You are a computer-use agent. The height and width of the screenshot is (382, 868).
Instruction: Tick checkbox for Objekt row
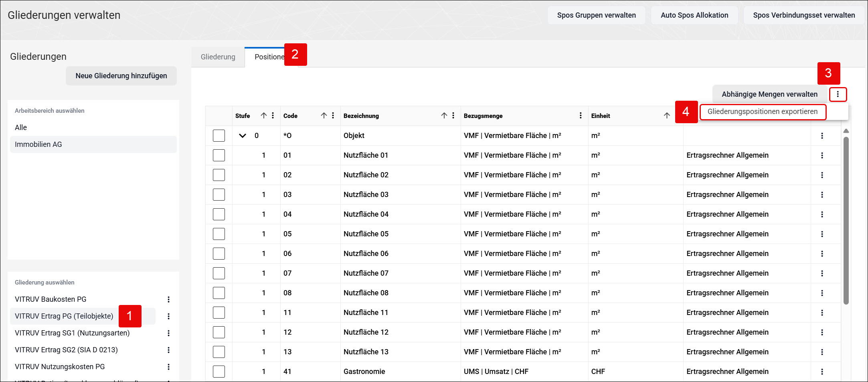click(x=219, y=136)
